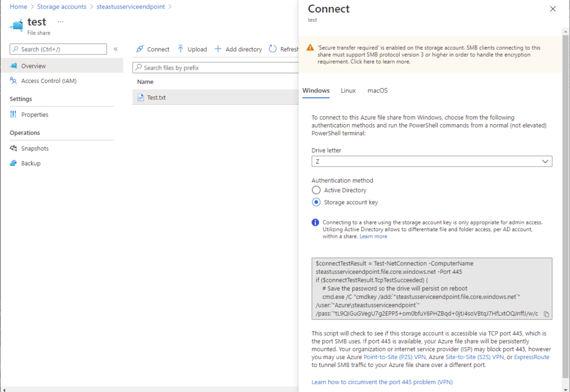Image resolution: width=570 pixels, height=392 pixels.
Task: Select Storage account key authentication
Action: [x=316, y=202]
